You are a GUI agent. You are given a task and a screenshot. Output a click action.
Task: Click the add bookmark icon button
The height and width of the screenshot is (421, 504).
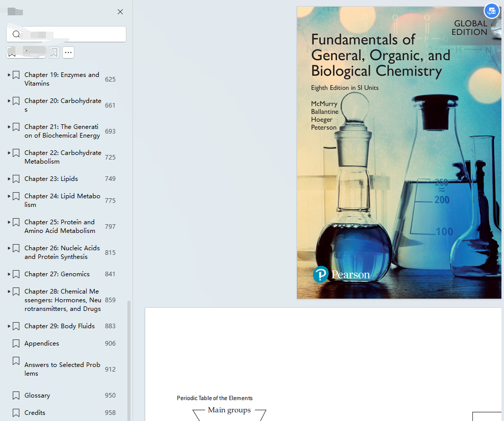[54, 52]
